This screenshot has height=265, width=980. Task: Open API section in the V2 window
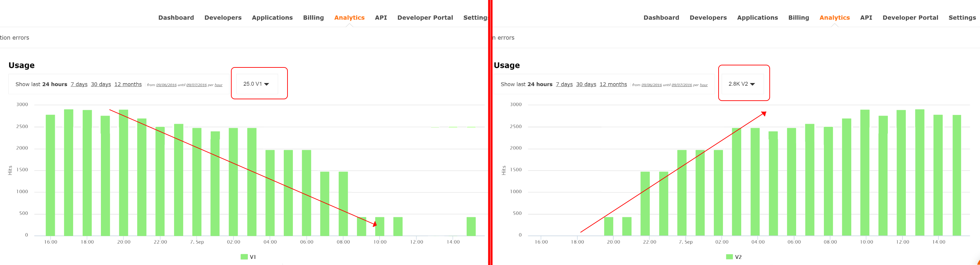click(866, 18)
